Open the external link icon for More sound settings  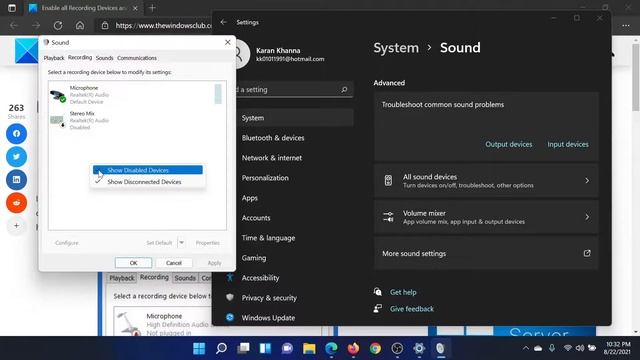click(x=587, y=253)
